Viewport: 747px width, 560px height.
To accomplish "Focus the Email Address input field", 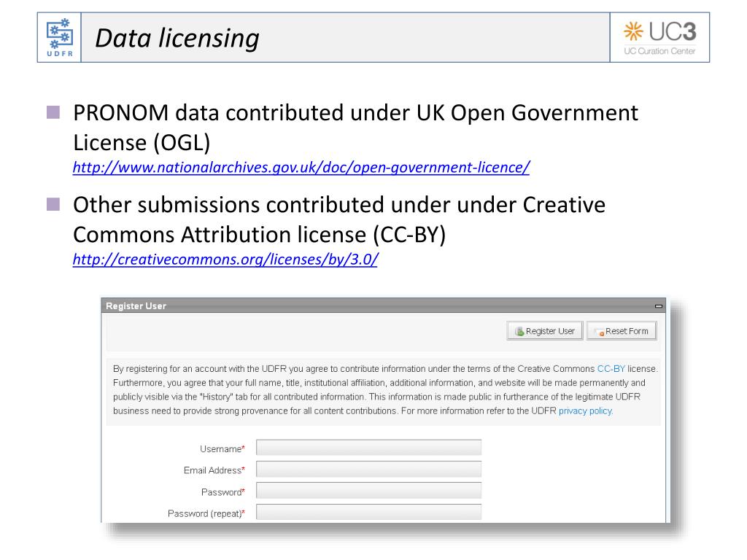I will tap(368, 469).
